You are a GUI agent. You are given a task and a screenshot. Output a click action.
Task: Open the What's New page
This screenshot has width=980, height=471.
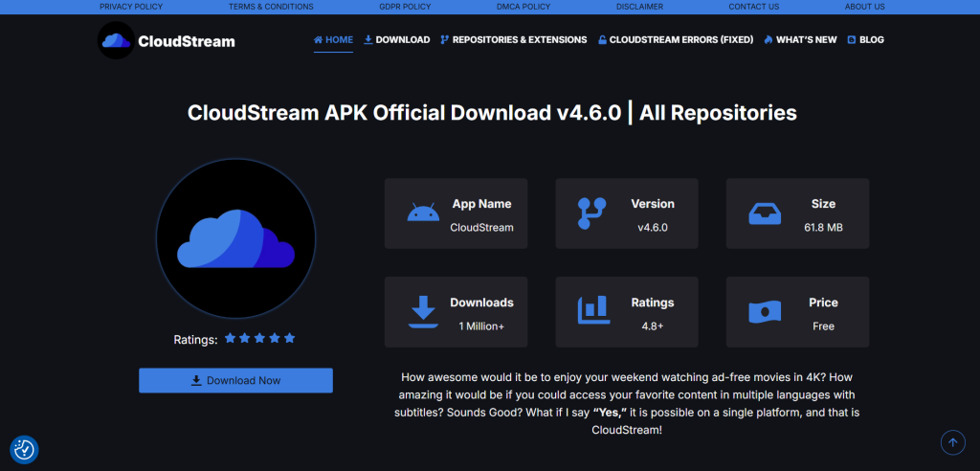(x=800, y=40)
